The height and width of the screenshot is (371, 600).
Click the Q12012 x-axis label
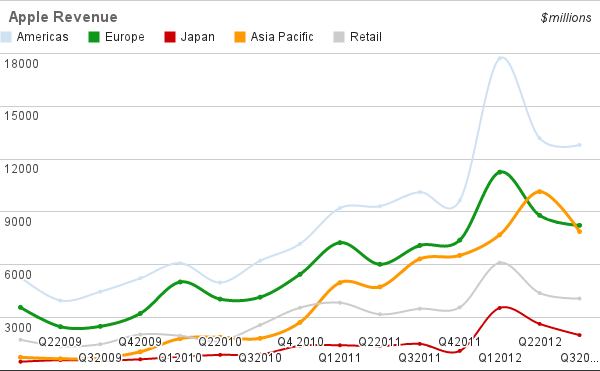[x=500, y=358]
